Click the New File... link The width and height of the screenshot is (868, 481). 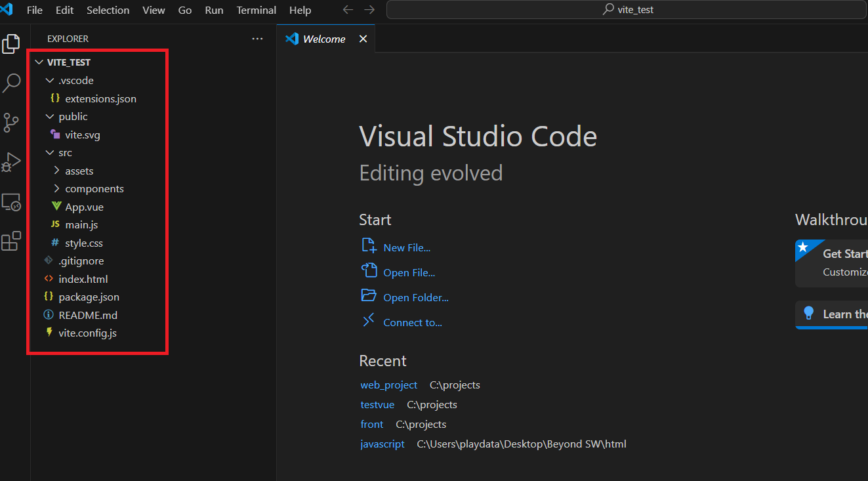click(407, 247)
